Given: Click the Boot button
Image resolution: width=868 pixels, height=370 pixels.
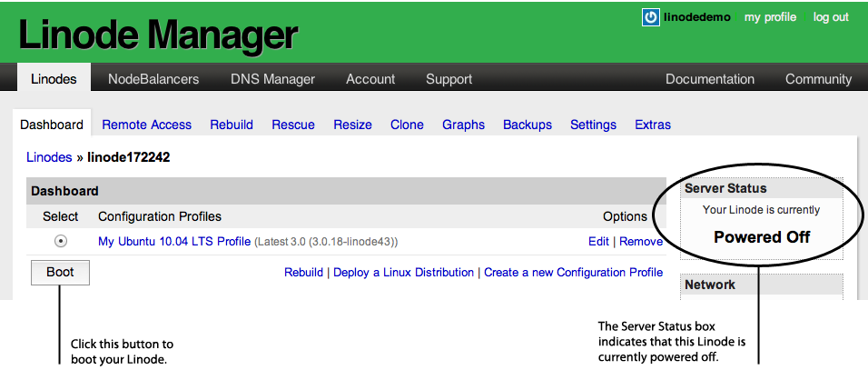Looking at the screenshot, I should (60, 273).
